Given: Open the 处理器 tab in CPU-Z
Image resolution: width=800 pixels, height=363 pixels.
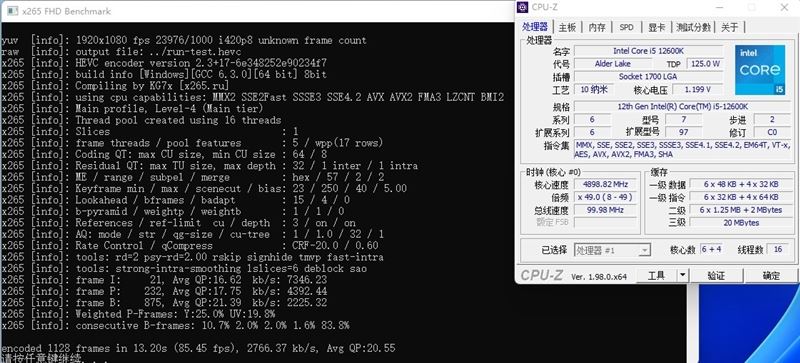Looking at the screenshot, I should [535, 27].
